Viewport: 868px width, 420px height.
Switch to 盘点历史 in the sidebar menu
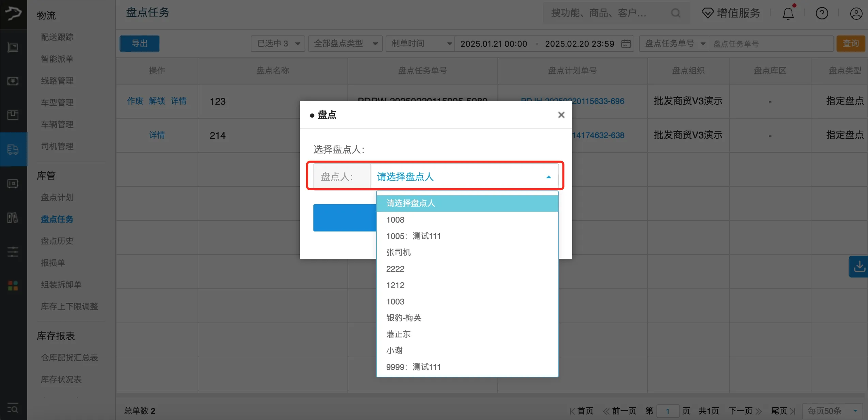(x=57, y=241)
